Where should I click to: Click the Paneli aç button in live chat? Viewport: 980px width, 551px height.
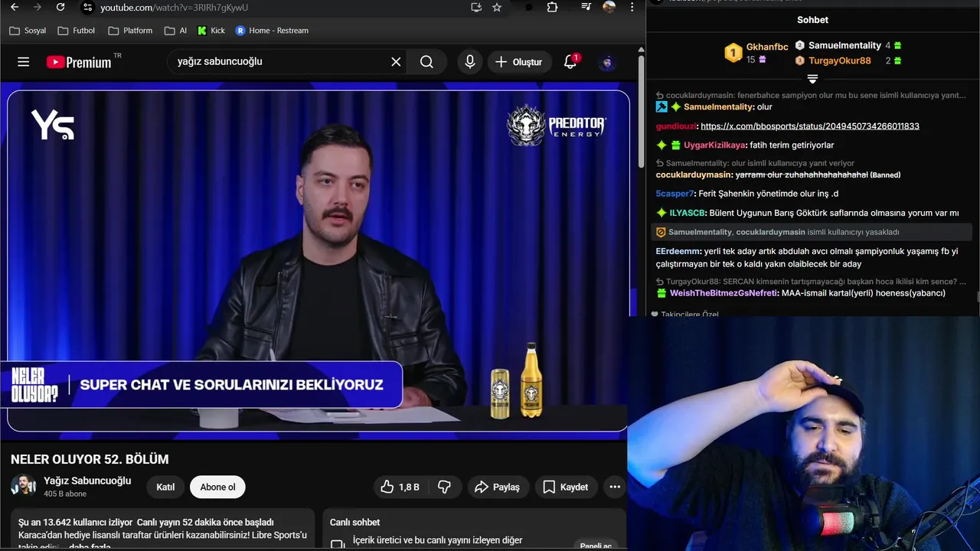pos(596,546)
